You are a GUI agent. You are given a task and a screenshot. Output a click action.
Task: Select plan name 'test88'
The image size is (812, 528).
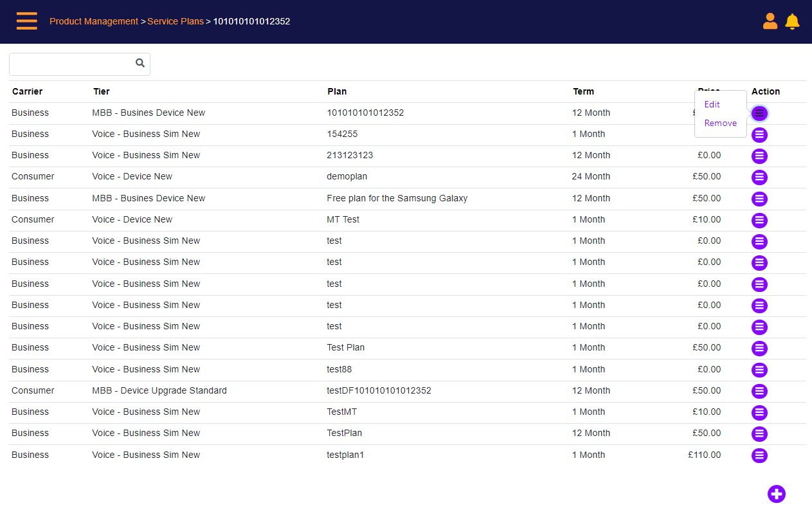pyautogui.click(x=339, y=369)
